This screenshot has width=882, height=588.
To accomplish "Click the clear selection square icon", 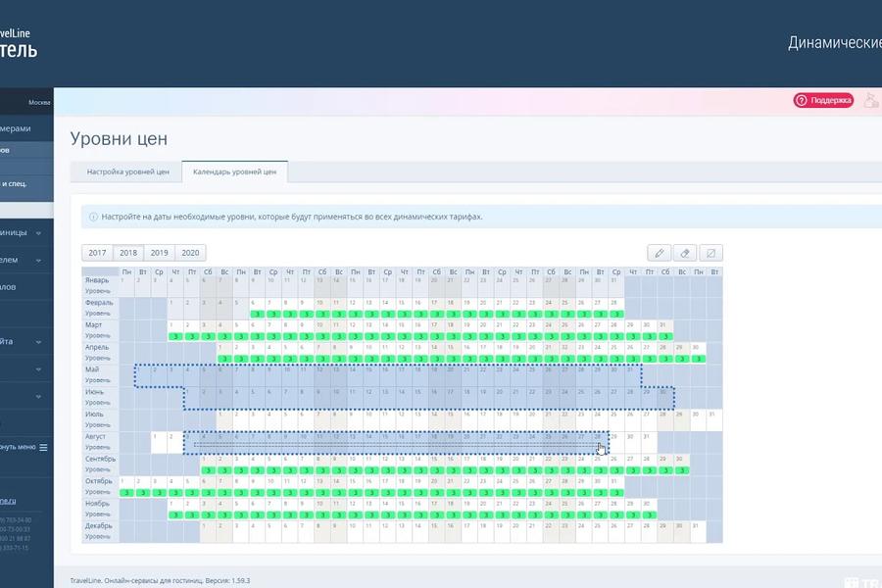I will (711, 252).
